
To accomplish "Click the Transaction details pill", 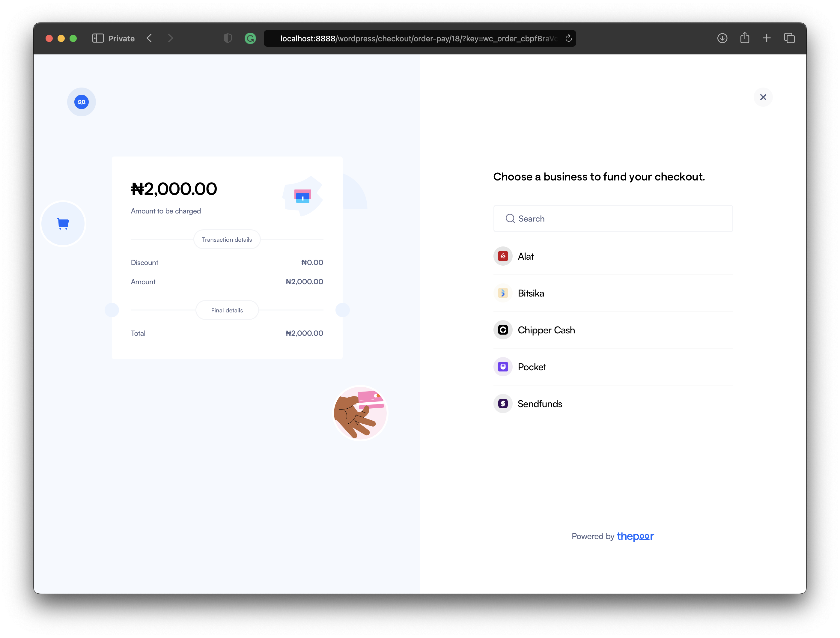I will (227, 240).
